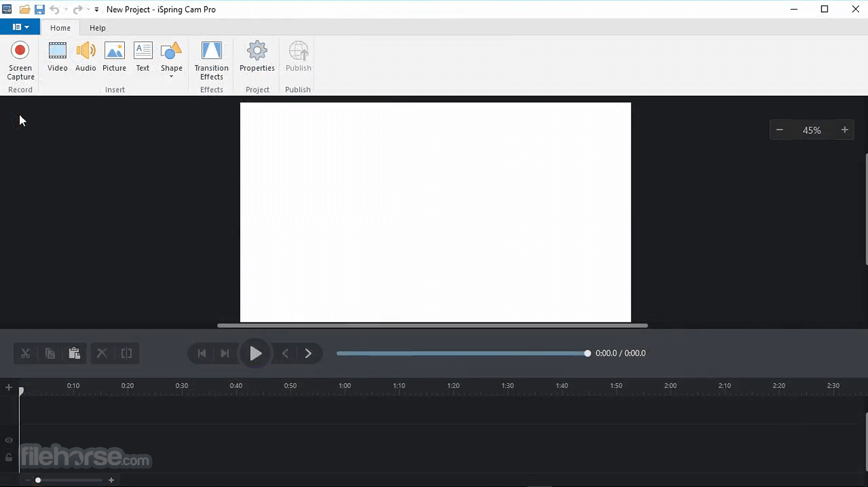This screenshot has width=868, height=487.
Task: Add a new track with plus icon
Action: click(x=8, y=388)
